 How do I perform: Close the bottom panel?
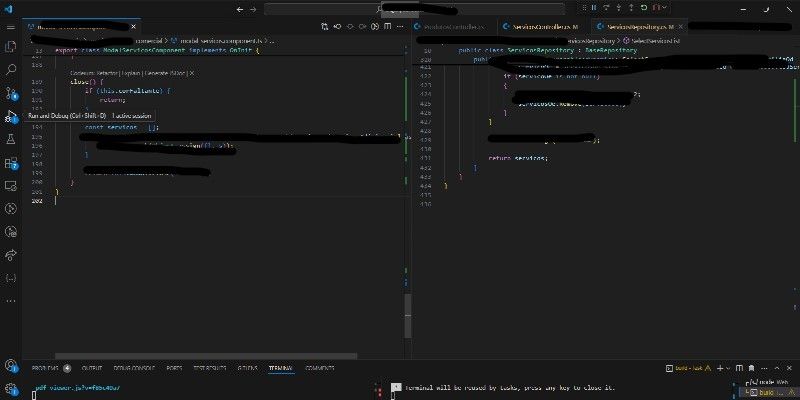point(789,368)
